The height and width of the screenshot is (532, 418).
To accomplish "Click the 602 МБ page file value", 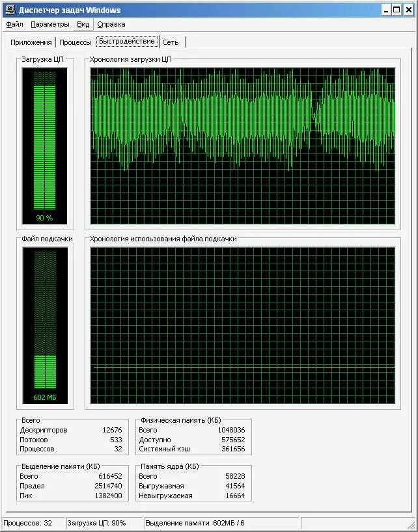I will coord(45,397).
